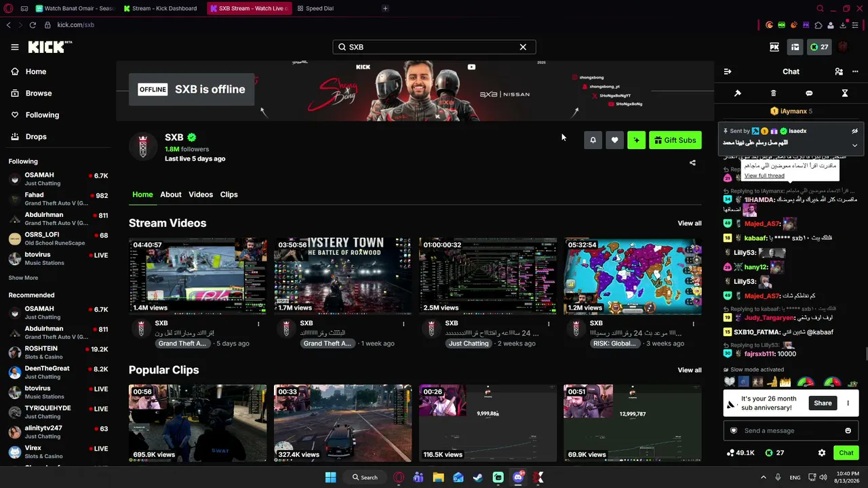
Task: Open OSRS_LOFI channel in Following list
Action: [x=58, y=239]
